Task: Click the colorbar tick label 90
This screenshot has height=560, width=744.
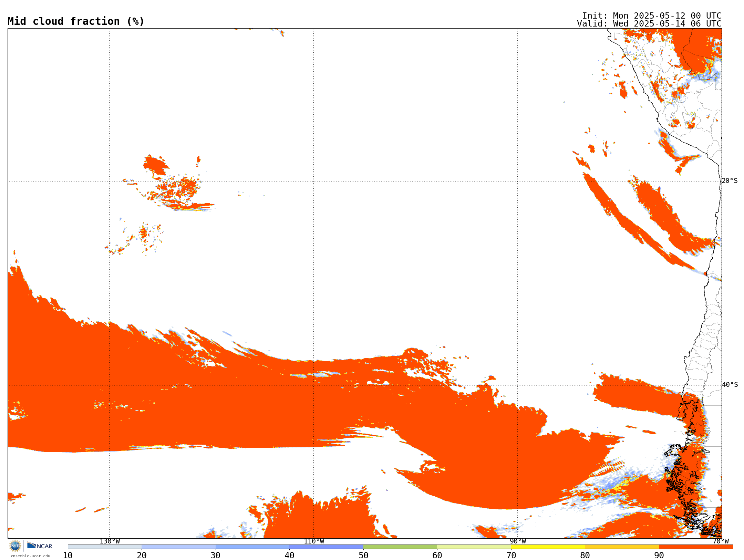Action: [659, 556]
